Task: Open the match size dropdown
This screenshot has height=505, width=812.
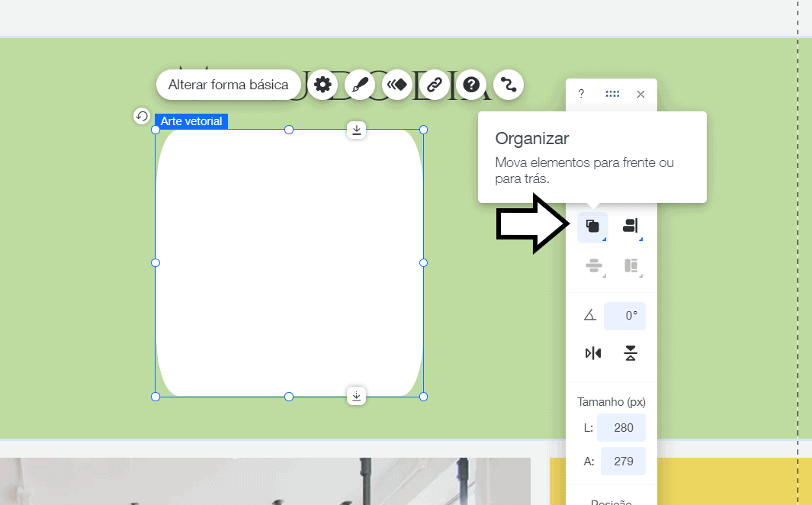Action: [x=631, y=265]
